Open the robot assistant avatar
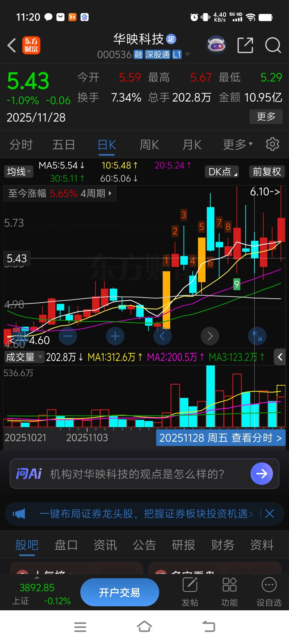Image resolution: width=289 pixels, height=644 pixels. (216, 45)
